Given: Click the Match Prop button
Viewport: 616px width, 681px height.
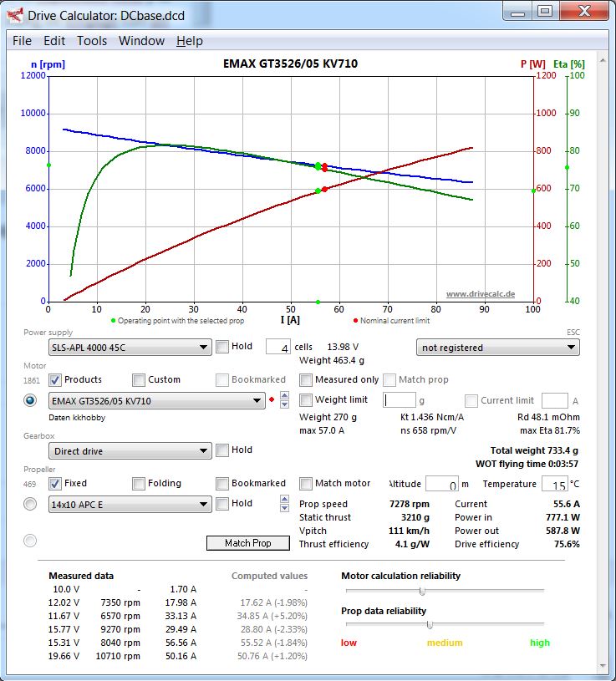Looking at the screenshot, I should 248,543.
